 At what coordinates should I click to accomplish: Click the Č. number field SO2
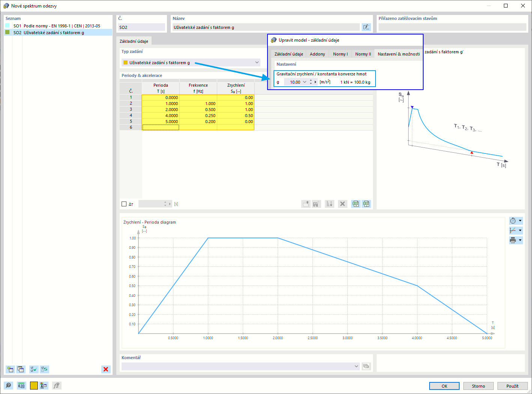click(141, 27)
